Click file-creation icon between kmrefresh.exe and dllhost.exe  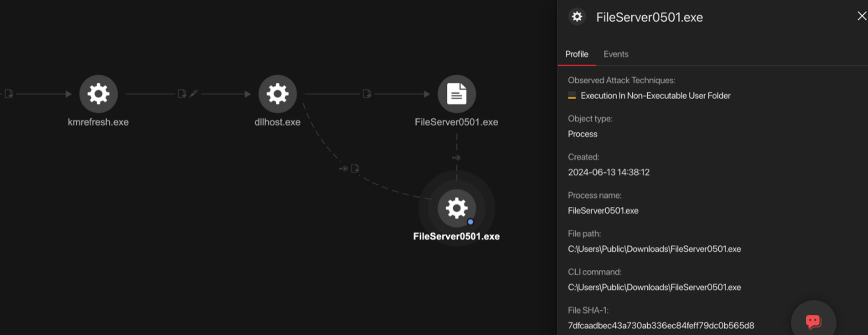tap(182, 93)
